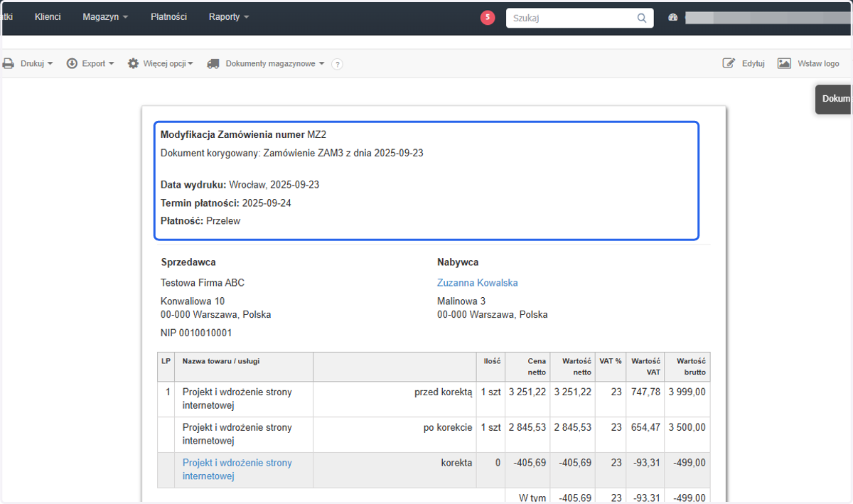
Task: Click the Wstaw logo image icon
Action: click(x=784, y=63)
